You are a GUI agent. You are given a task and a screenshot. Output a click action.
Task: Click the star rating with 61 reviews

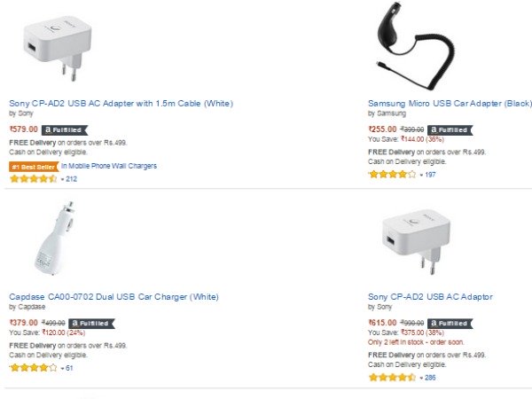pos(33,367)
